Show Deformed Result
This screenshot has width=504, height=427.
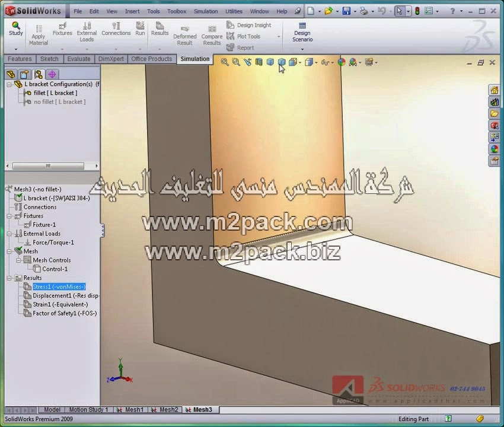pos(185,35)
